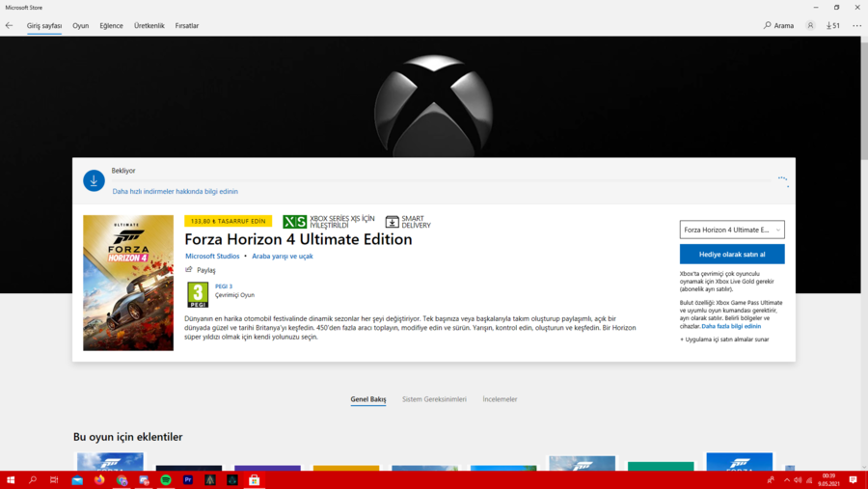Open the golden Assassin's Creed taskbar icon
Screen dimensions: 868x489
pos(210,480)
